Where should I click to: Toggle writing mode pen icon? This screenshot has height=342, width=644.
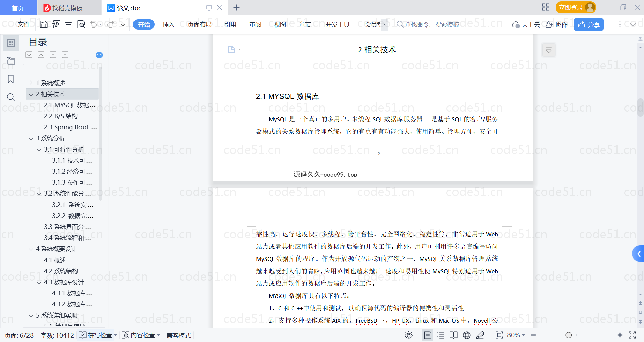[x=480, y=335]
